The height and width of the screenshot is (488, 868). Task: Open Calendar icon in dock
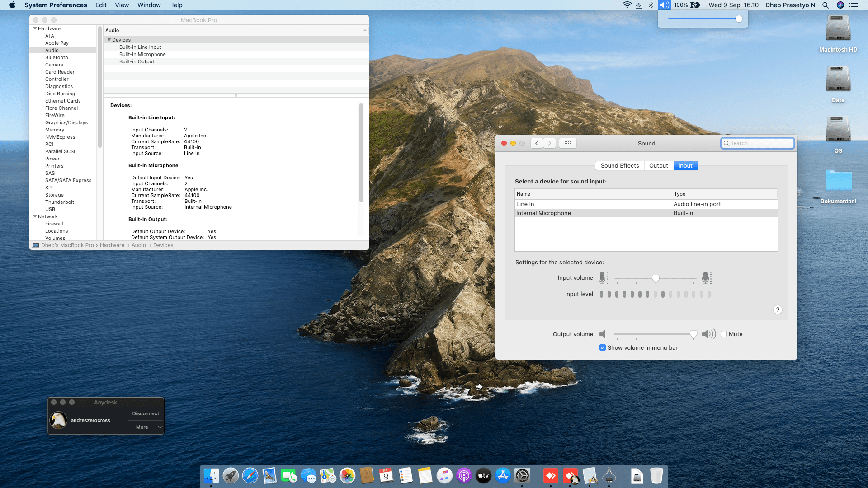(386, 475)
